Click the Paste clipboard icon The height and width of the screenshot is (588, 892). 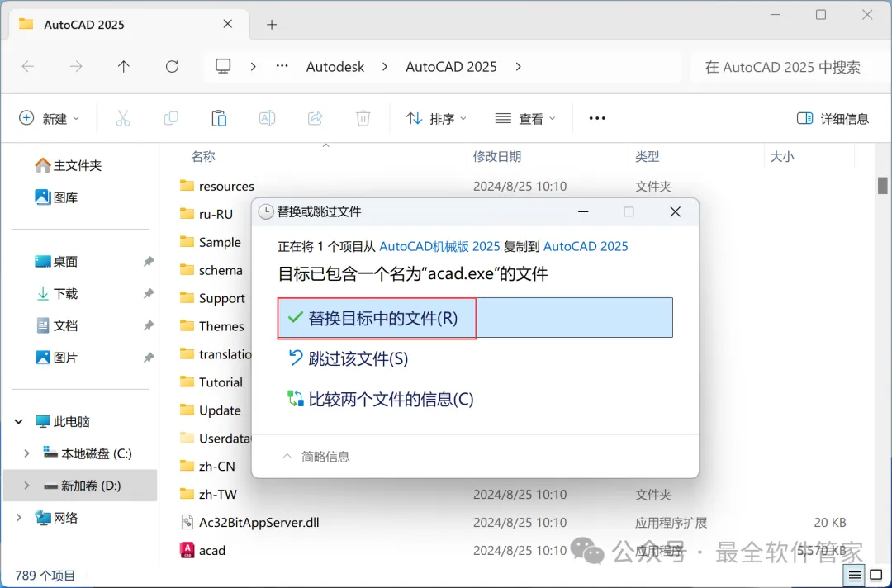pos(219,118)
